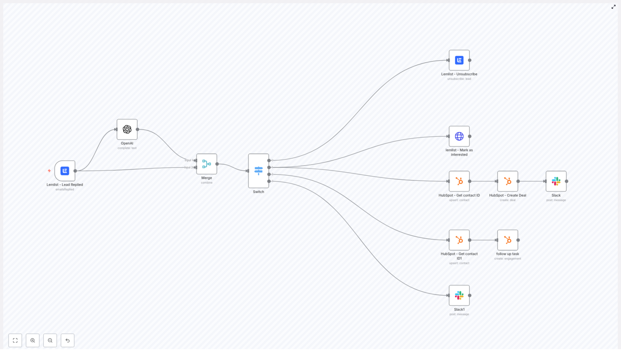Click the fit view control at bottom left
Image resolution: width=621 pixels, height=364 pixels.
tap(16, 340)
